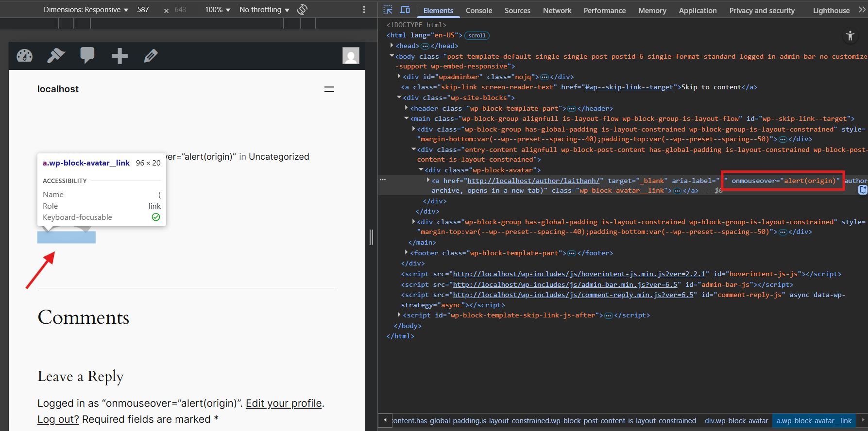
Task: Open the admin-bar.min.js script URL
Action: (x=565, y=285)
